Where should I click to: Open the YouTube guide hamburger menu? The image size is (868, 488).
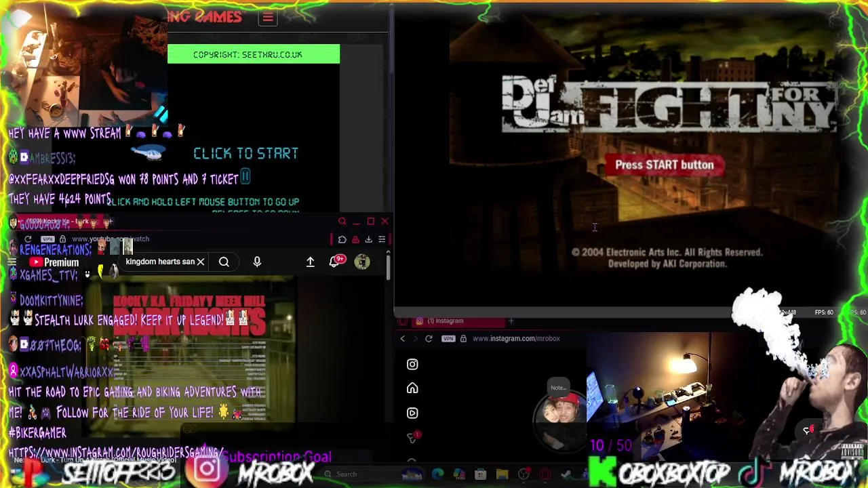(x=12, y=262)
